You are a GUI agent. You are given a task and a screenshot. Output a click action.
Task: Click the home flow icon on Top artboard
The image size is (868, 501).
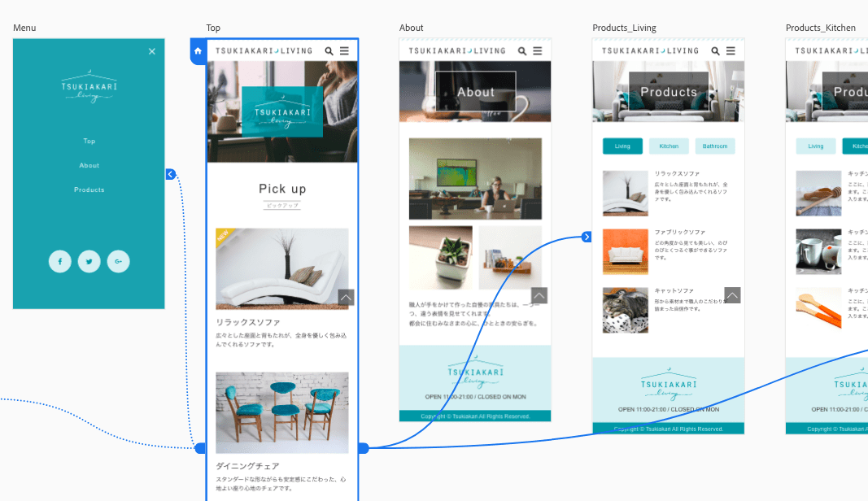click(198, 50)
